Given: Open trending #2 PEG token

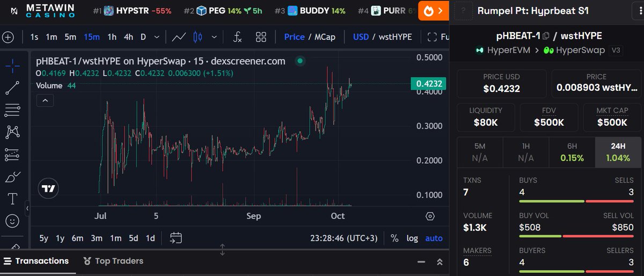Looking at the screenshot, I should pyautogui.click(x=223, y=10).
